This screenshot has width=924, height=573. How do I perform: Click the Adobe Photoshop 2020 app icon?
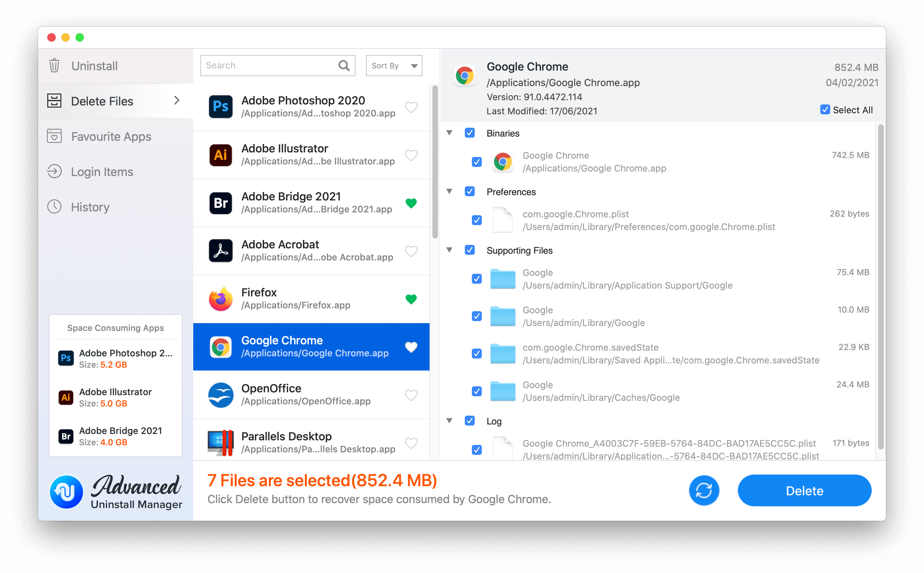tap(220, 107)
